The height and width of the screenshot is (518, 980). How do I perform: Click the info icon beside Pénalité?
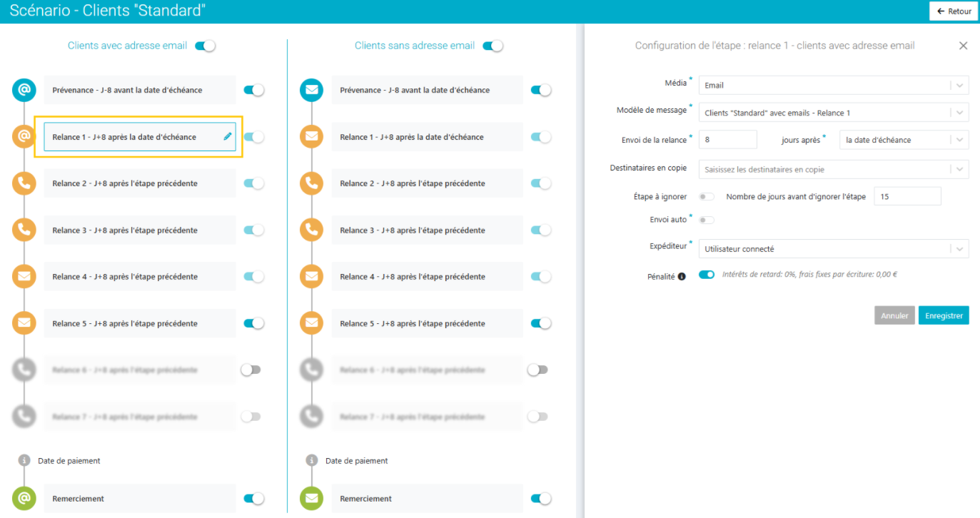click(x=682, y=276)
